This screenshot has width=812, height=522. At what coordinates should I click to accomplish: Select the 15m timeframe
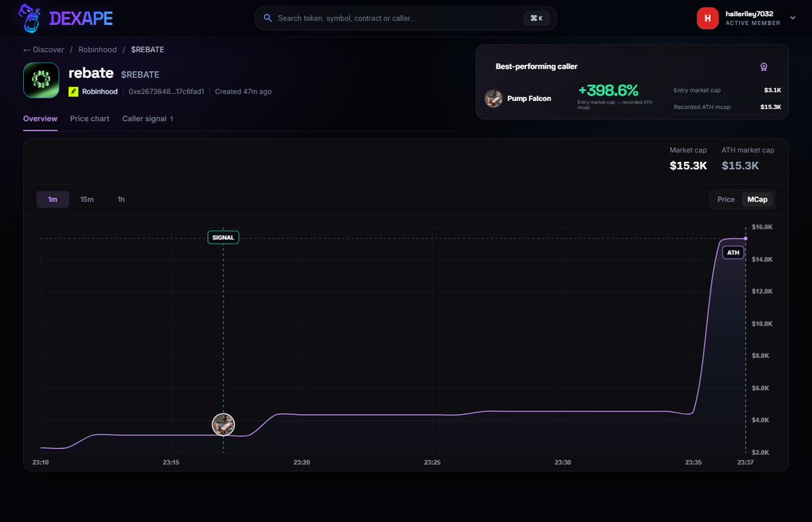tap(87, 199)
